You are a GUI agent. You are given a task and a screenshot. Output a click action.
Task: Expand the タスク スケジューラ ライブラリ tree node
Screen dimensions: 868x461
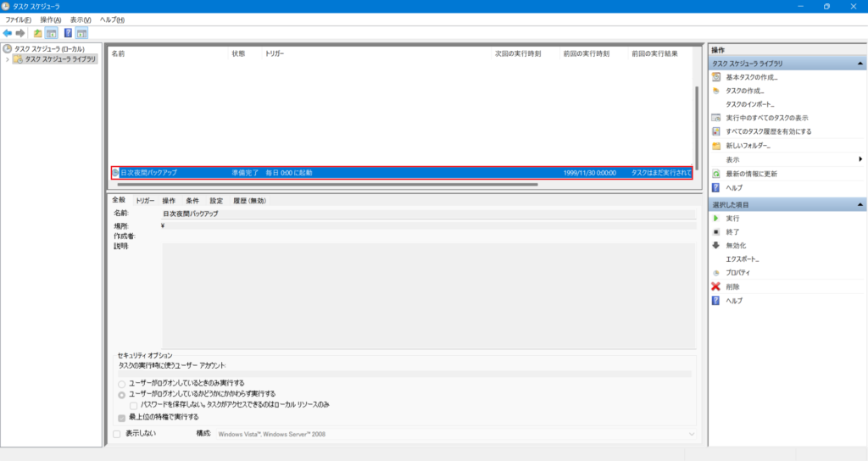pyautogui.click(x=8, y=59)
